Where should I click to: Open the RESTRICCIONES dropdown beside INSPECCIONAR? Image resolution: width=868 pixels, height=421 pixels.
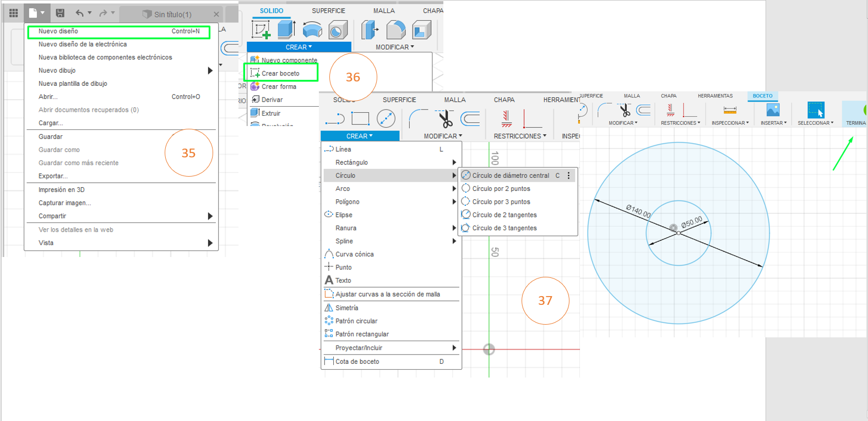pos(681,123)
